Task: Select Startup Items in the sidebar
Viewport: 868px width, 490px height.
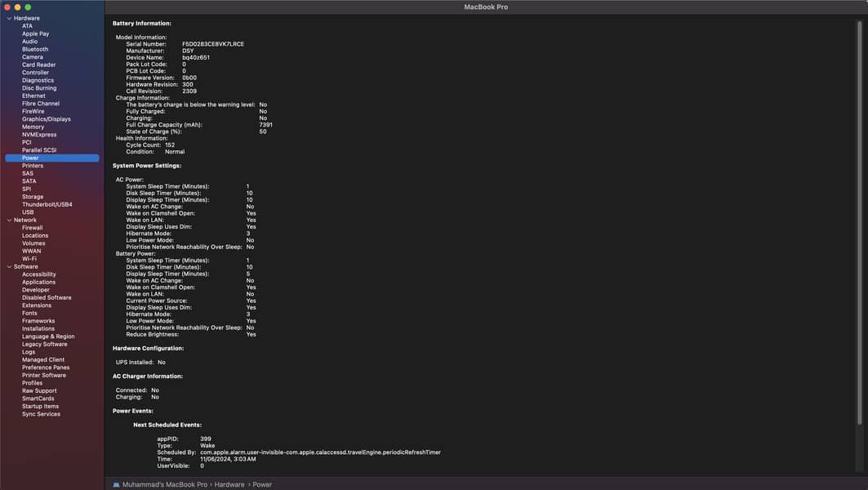Action: pos(40,406)
